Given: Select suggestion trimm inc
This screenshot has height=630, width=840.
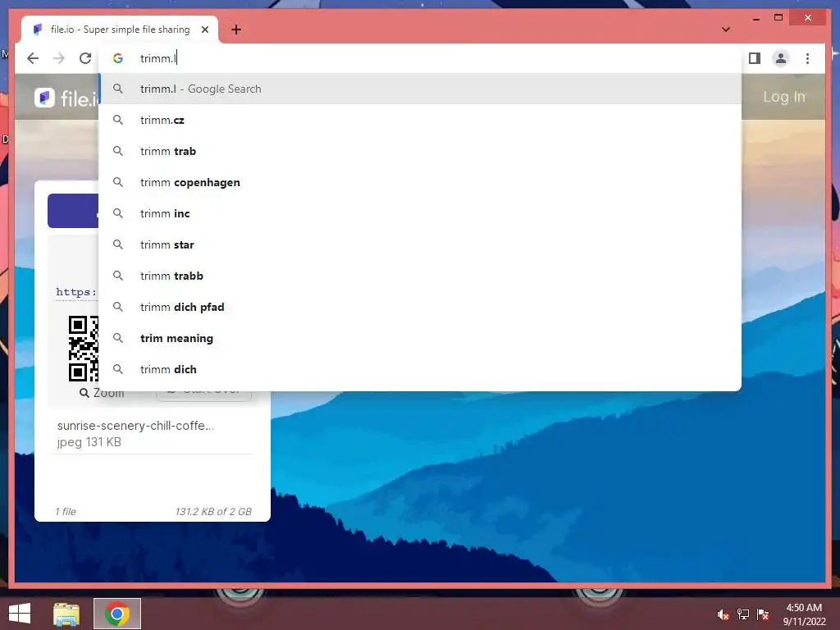Looking at the screenshot, I should pos(421,213).
